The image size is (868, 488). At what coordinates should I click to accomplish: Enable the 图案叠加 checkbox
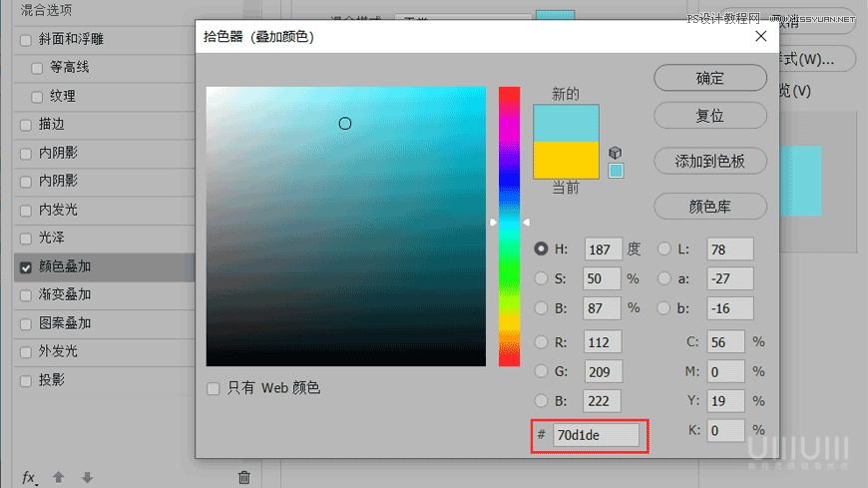coord(26,324)
